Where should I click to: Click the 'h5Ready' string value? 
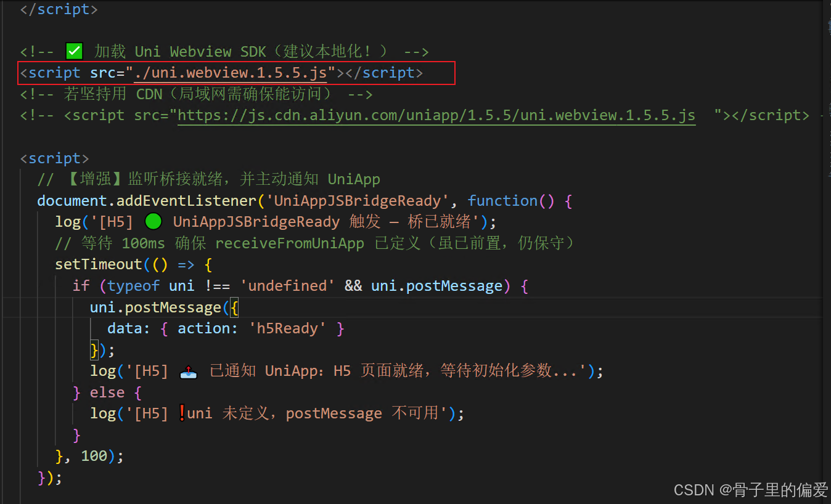tap(287, 328)
